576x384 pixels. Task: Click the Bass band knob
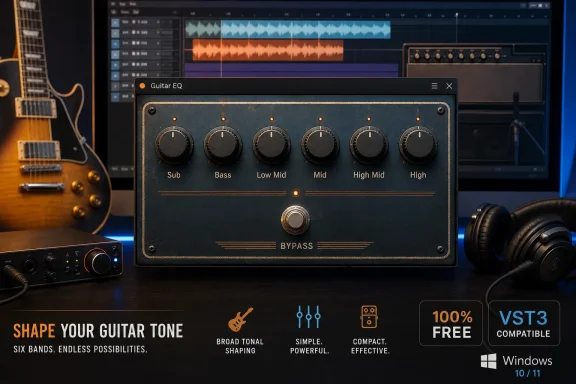click(223, 145)
